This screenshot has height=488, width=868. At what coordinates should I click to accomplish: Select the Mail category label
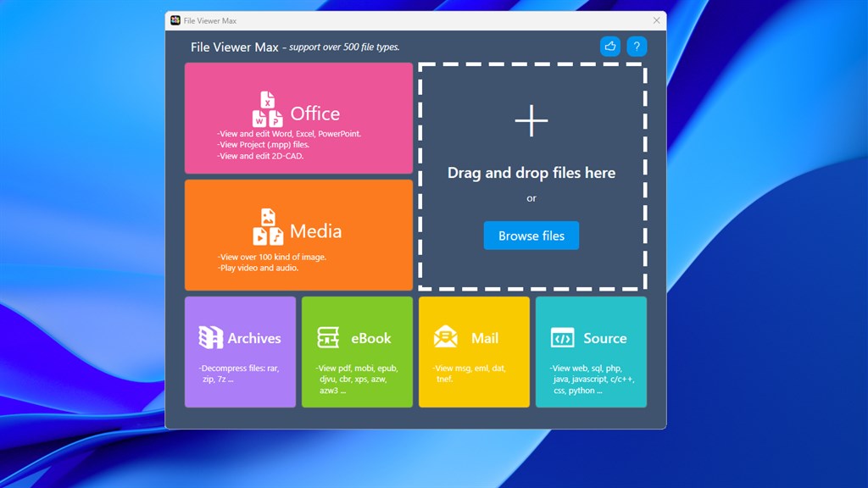click(x=485, y=338)
